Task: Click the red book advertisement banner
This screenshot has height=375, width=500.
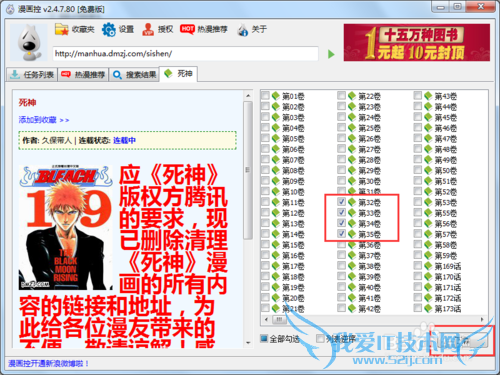Action: [x=417, y=42]
